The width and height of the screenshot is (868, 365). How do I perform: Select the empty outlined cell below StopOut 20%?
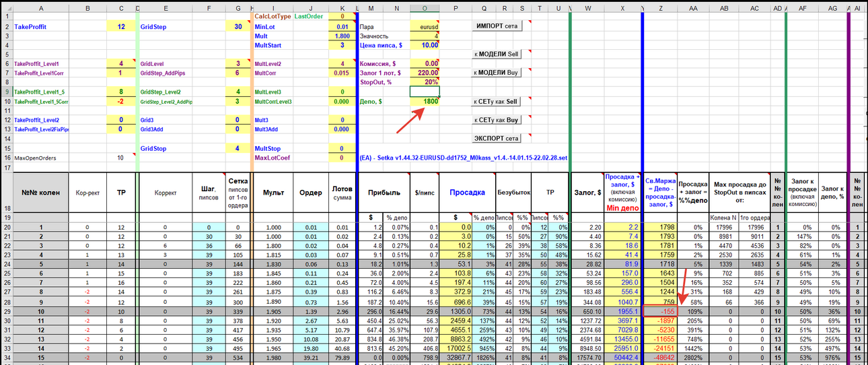[x=425, y=92]
